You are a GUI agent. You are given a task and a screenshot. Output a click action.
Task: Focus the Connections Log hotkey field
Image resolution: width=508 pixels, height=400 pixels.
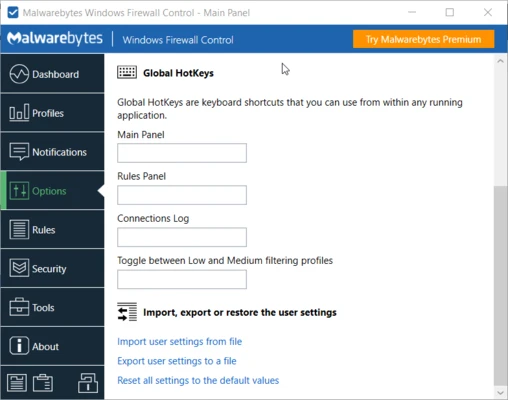182,237
